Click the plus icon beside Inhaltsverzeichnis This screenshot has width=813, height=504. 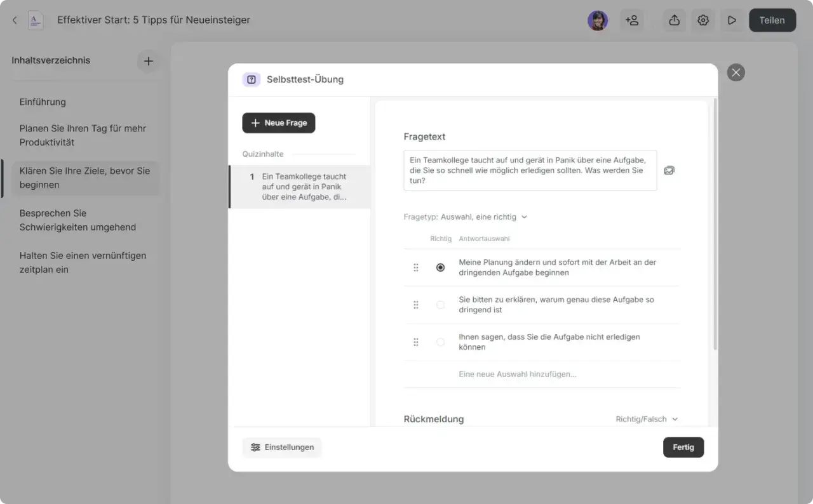[x=148, y=62]
